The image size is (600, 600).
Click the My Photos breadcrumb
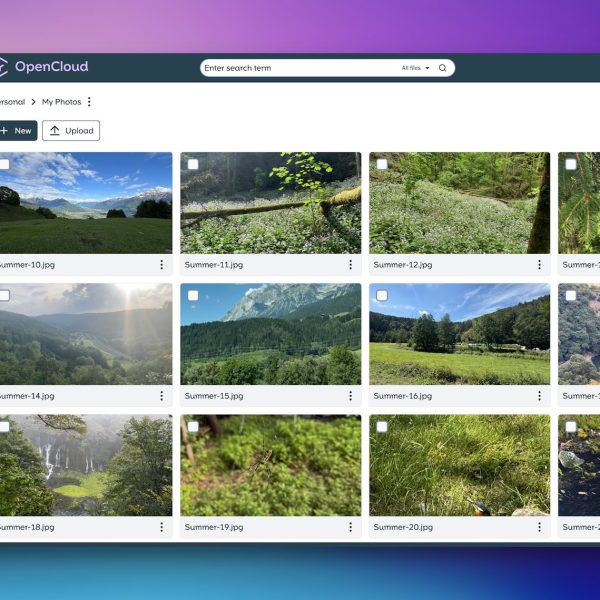(62, 102)
